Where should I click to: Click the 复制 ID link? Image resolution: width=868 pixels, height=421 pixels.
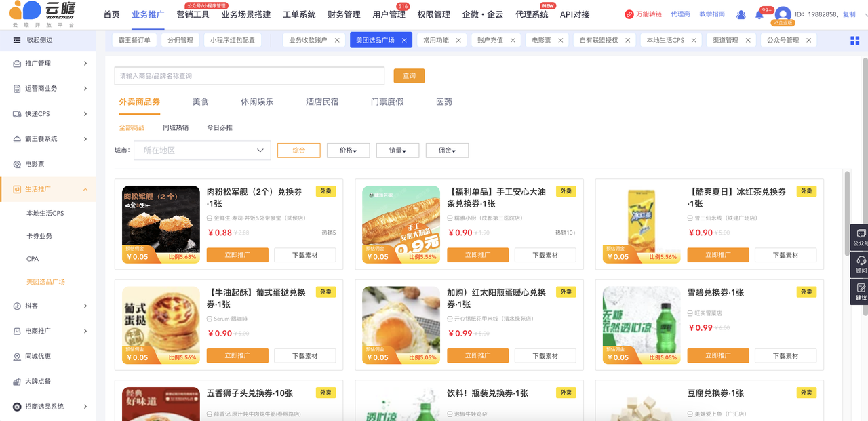click(849, 14)
